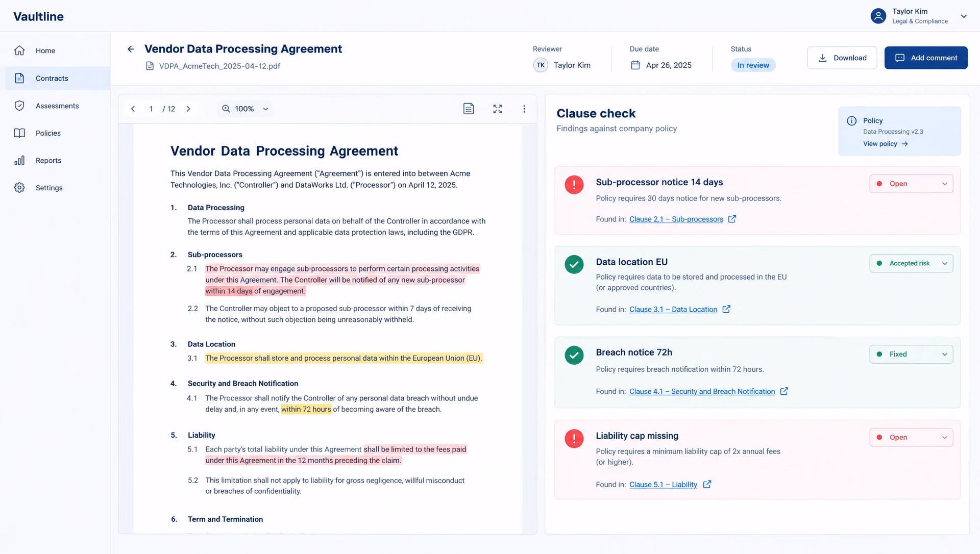Open Home in the sidebar
Screen dimensions: 980x554
58,51
